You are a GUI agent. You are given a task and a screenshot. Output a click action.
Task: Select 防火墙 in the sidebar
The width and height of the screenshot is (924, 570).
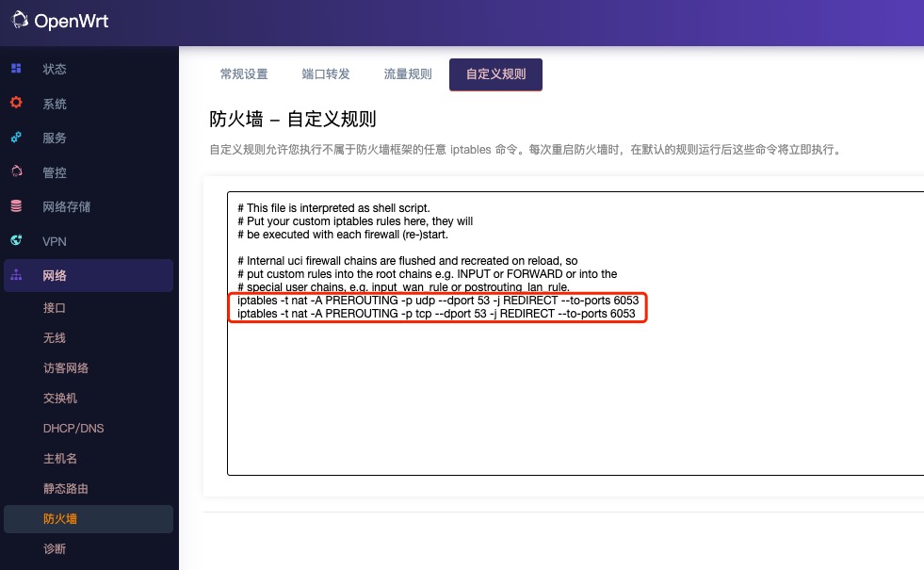[x=89, y=519]
